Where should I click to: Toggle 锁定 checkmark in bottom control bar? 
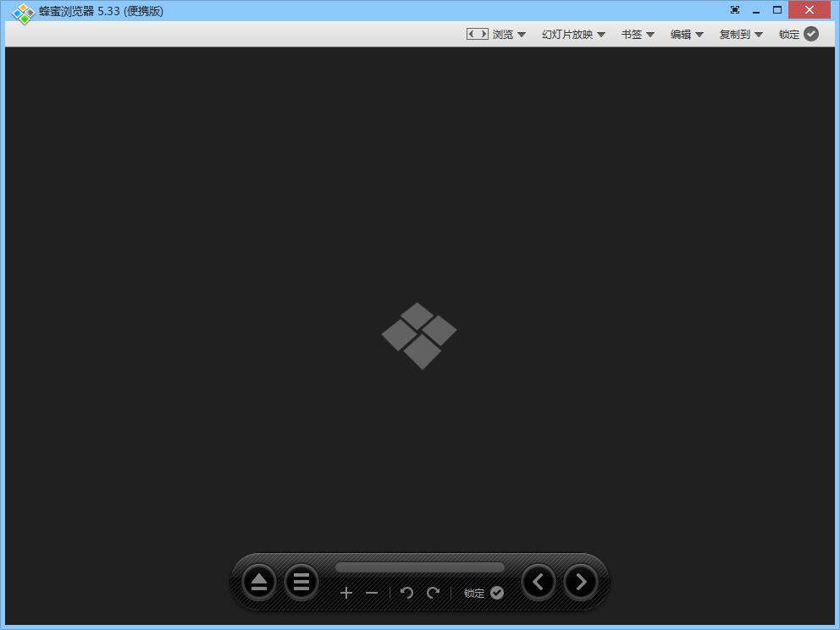[x=497, y=593]
